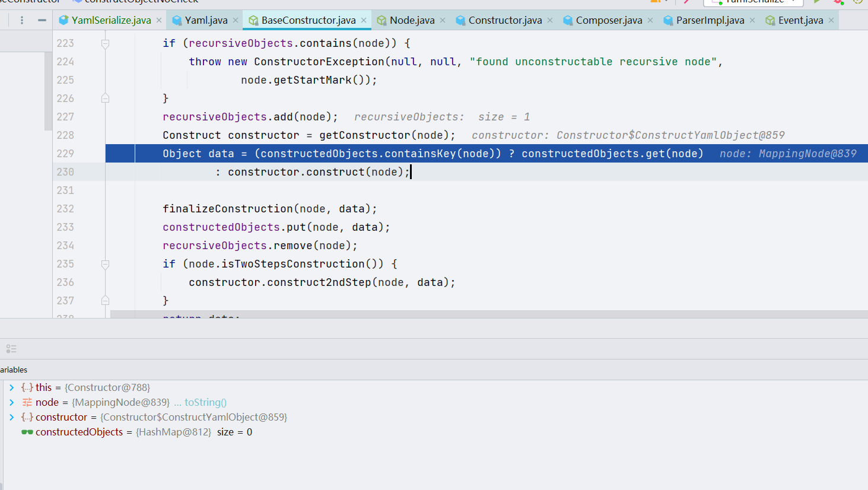Close the Yaml.java tab

click(x=236, y=20)
